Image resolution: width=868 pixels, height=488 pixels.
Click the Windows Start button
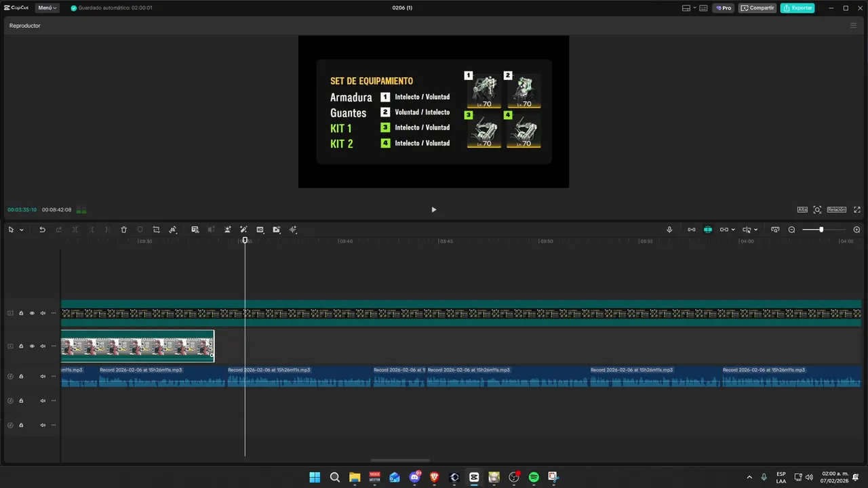(x=315, y=477)
